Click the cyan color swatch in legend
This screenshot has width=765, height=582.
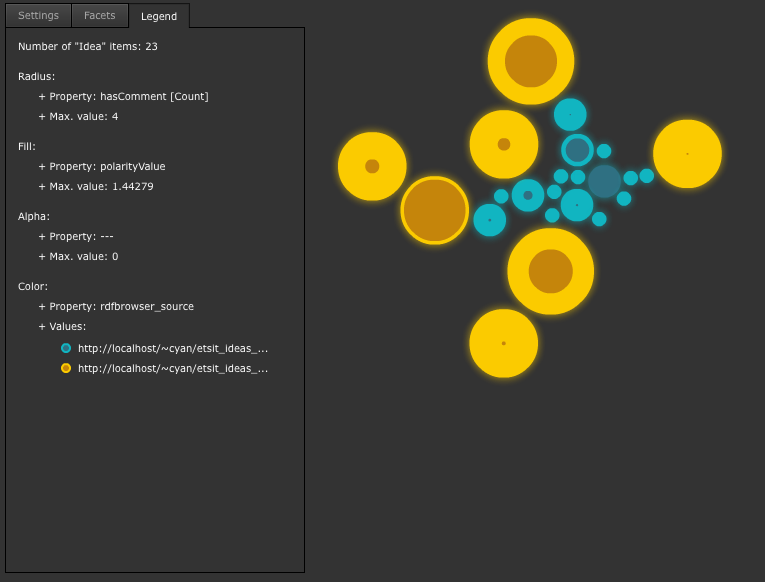coord(66,348)
